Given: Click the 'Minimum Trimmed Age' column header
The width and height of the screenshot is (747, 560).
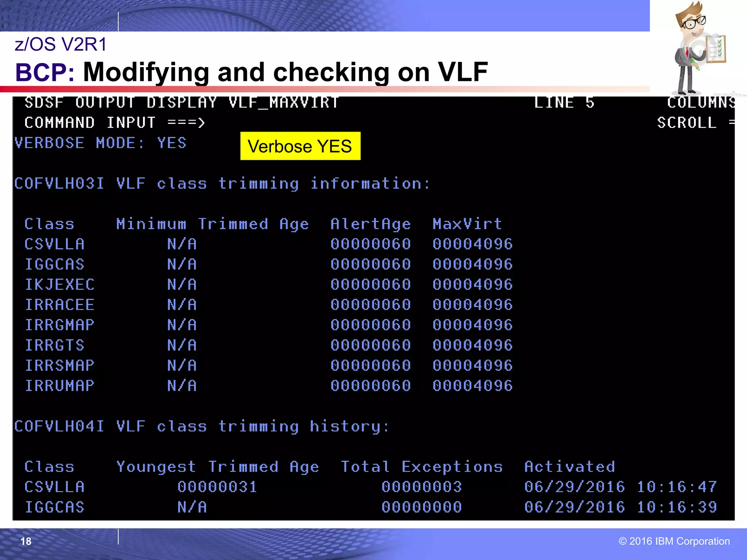Looking at the screenshot, I should [x=212, y=224].
